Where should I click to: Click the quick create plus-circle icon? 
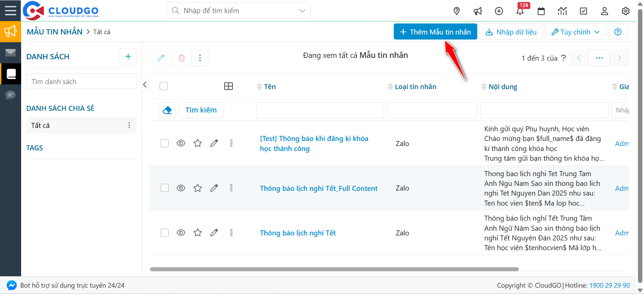[499, 11]
